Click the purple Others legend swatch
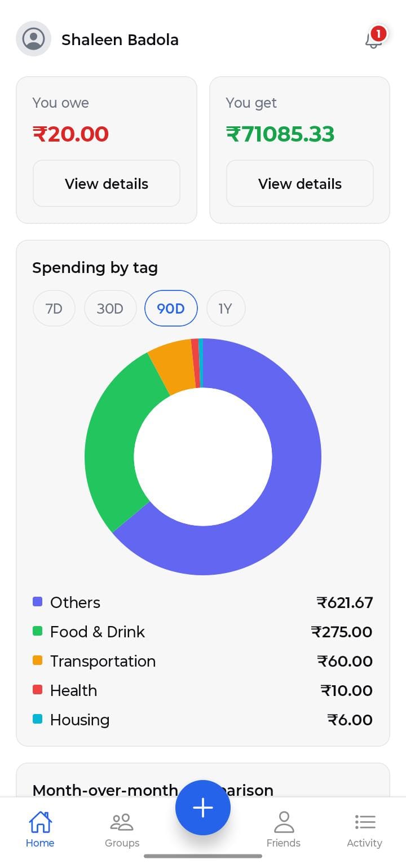This screenshot has height=868, width=406. click(x=38, y=602)
